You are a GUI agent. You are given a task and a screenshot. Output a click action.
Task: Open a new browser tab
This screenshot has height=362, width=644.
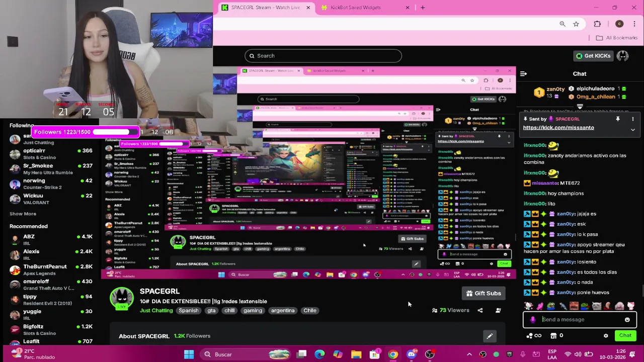coord(423,8)
